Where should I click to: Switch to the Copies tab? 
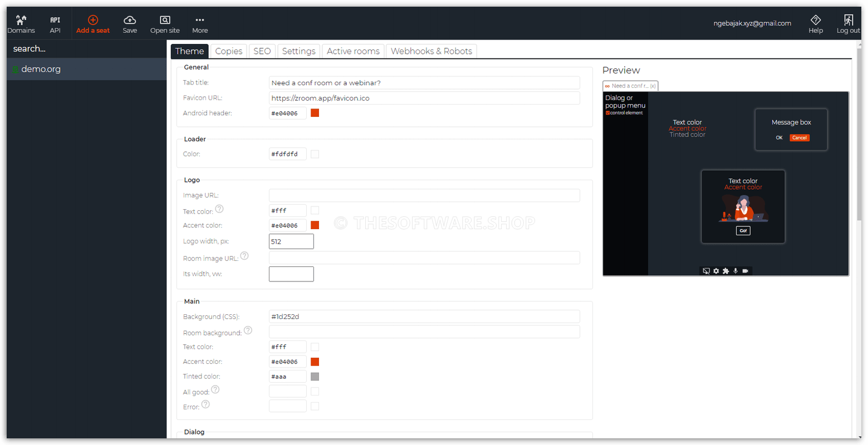click(x=228, y=51)
